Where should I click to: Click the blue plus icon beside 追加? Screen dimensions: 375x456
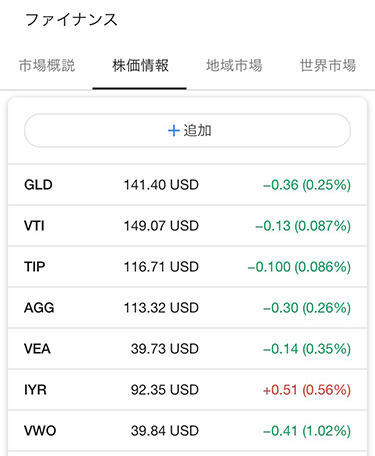pos(174,131)
